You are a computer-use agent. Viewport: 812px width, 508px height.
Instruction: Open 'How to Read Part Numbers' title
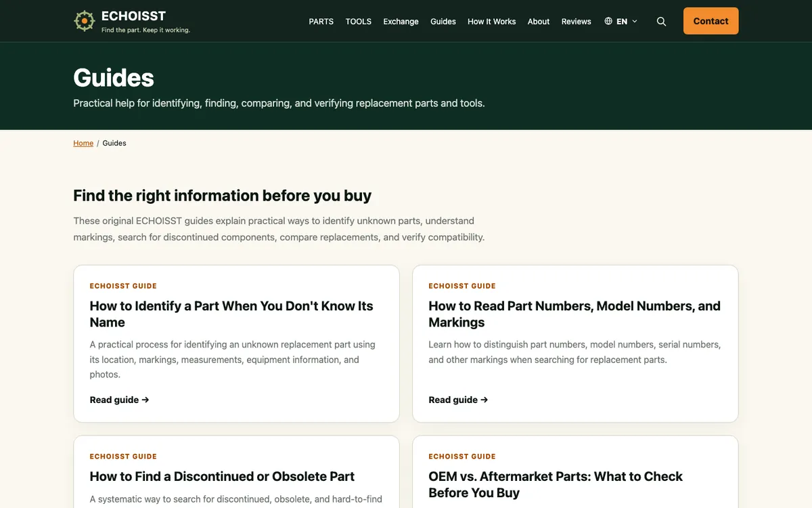(574, 314)
